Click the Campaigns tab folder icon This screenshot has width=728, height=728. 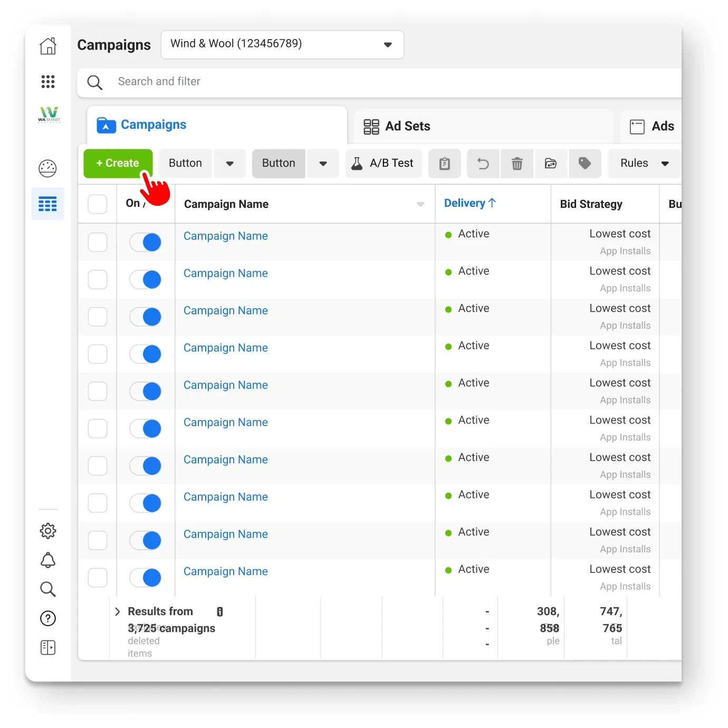106,126
